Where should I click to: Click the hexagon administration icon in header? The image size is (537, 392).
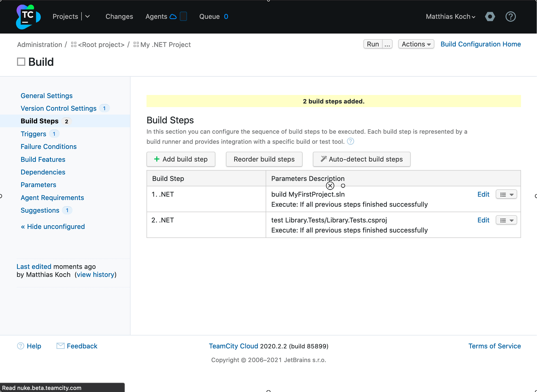coord(490,17)
